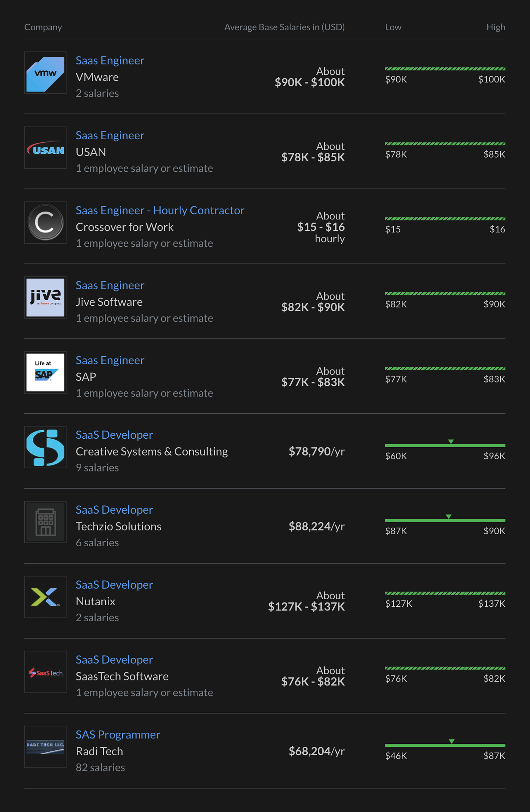Open the USAN logo thumbnail

coord(45,148)
